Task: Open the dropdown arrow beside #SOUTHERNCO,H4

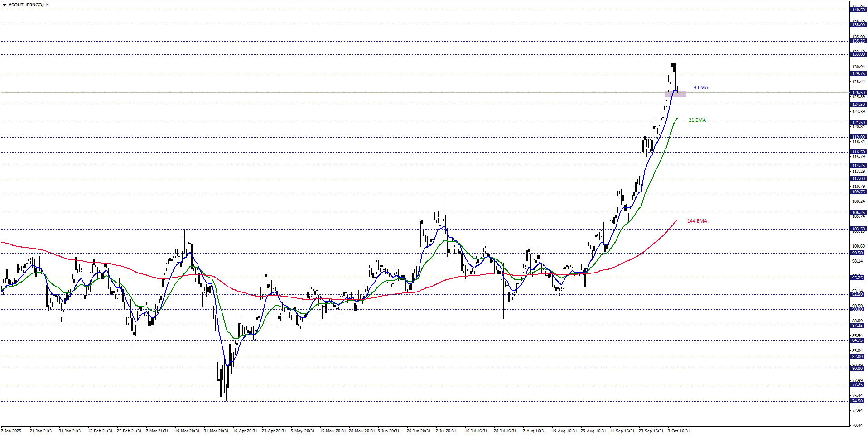Action: 4,5
